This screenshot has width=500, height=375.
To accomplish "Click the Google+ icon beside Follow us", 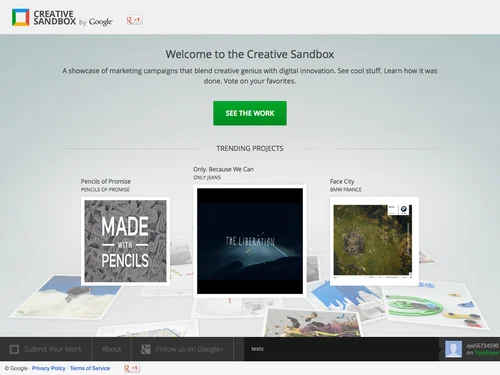I will point(146,349).
